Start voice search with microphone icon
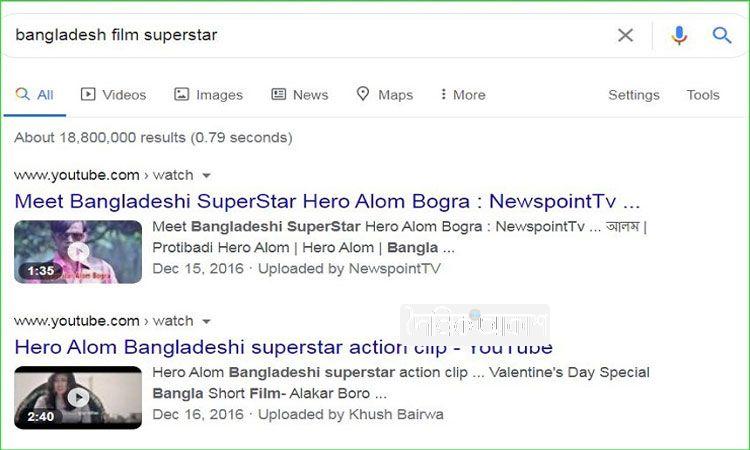 [x=679, y=36]
